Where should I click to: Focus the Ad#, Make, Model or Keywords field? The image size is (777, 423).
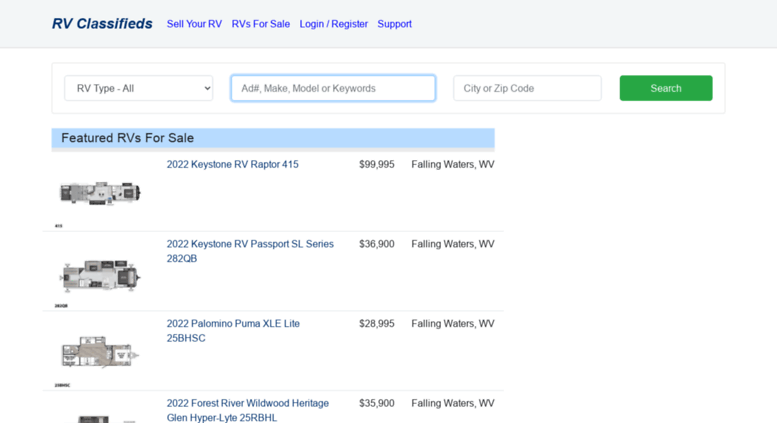[x=333, y=88]
